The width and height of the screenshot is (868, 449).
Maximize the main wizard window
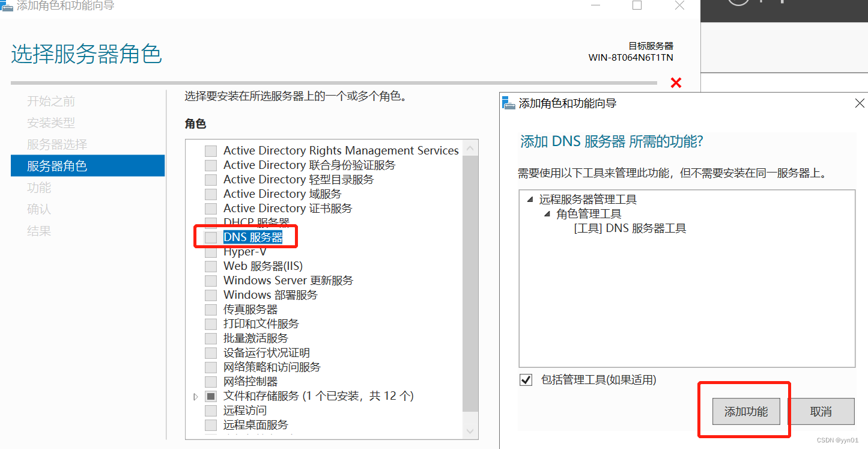click(x=637, y=5)
